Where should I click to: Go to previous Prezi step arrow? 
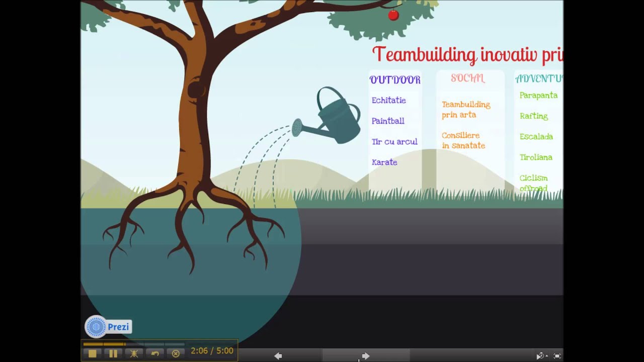[278, 356]
